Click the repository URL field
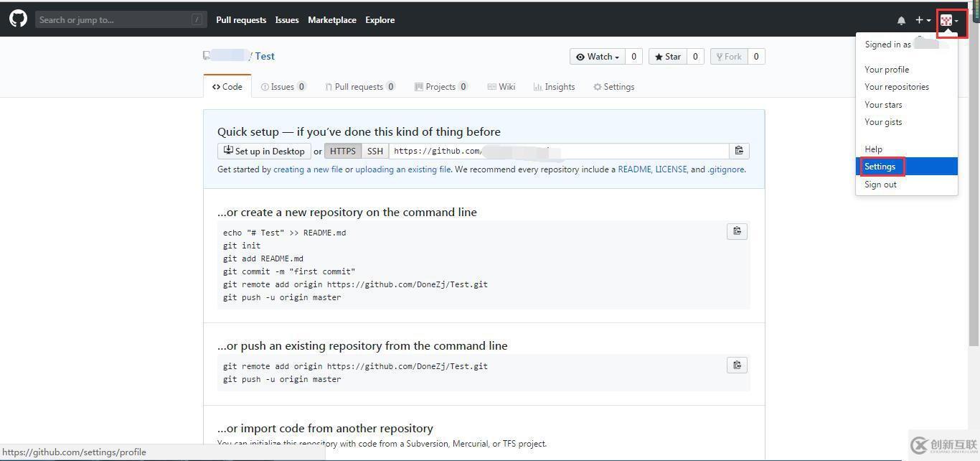Viewport: 980px width, 461px height. (559, 151)
